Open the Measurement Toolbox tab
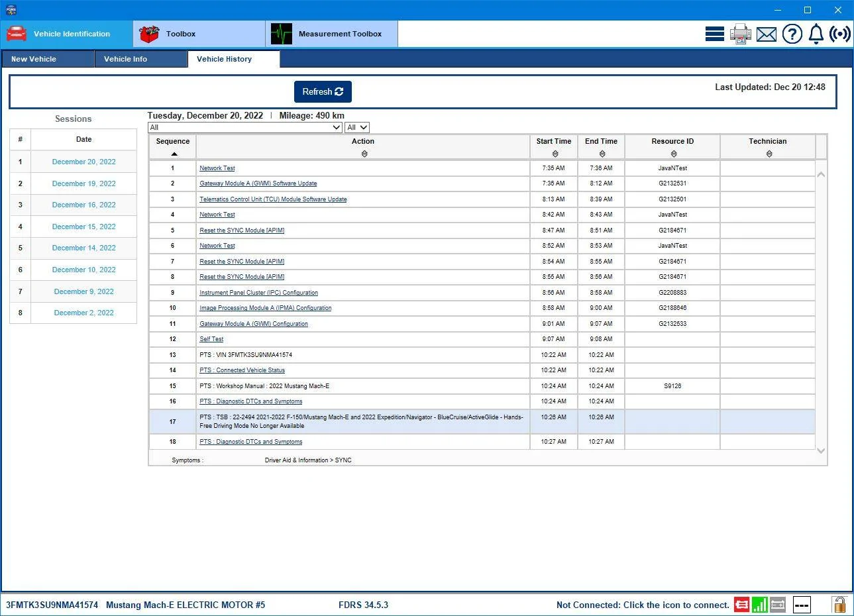 click(x=331, y=34)
